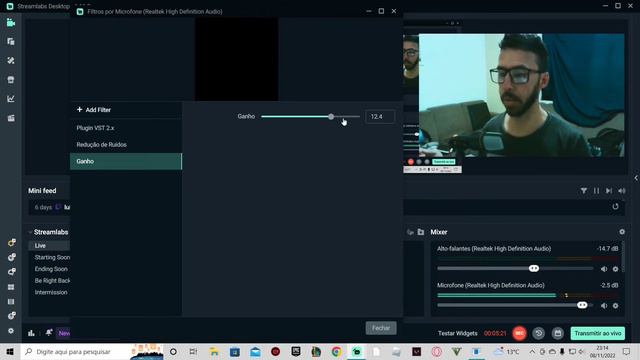Skip alert in mini feed
640x360 pixels.
(x=609, y=191)
